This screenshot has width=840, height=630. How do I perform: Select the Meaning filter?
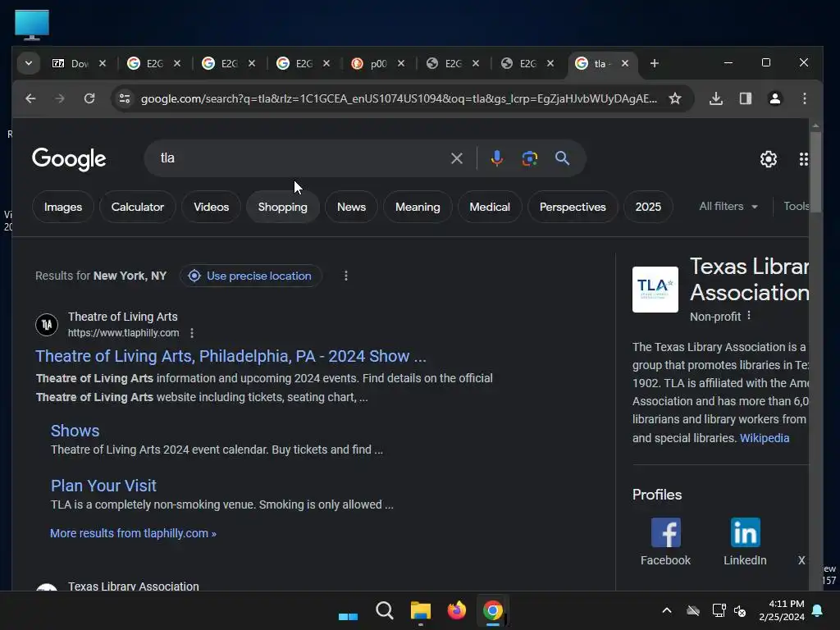coord(418,207)
